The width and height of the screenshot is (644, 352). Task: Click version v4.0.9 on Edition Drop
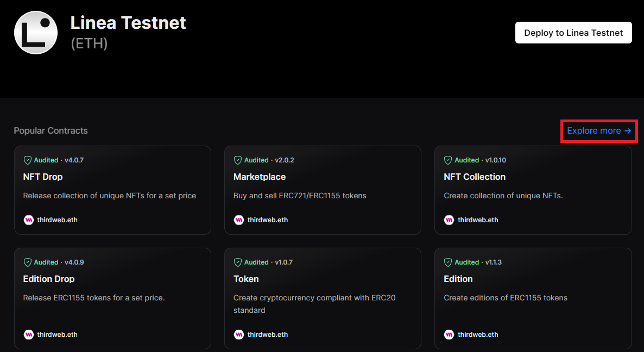point(74,262)
